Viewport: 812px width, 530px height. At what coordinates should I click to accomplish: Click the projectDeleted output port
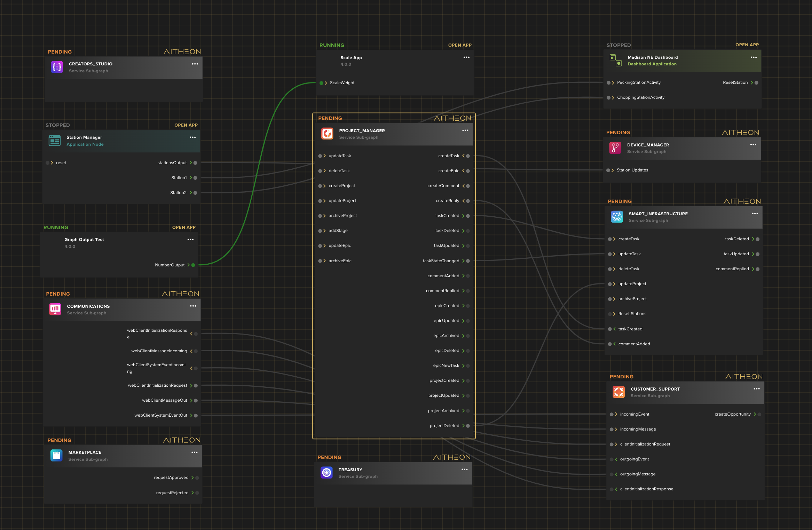point(468,426)
